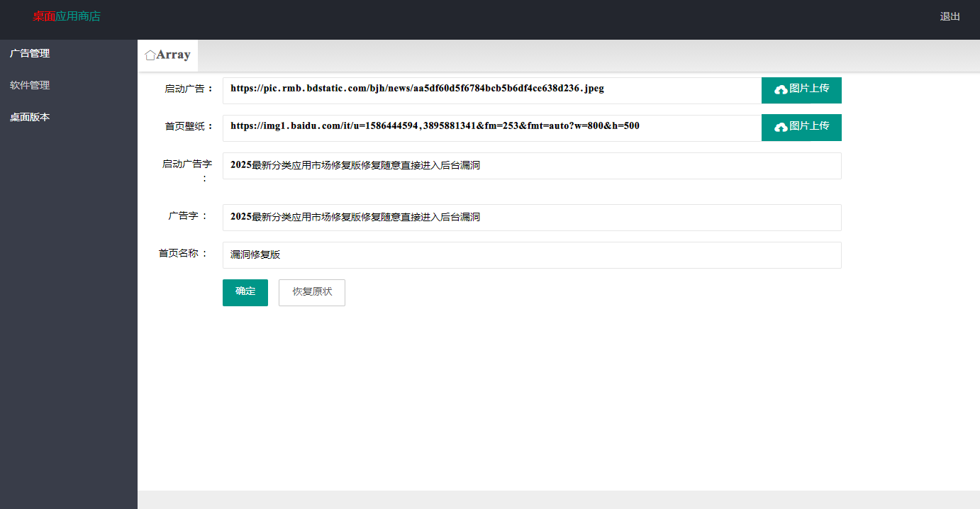This screenshot has width=980, height=509.
Task: Select 桌面版本 in the sidebar
Action: 30,117
